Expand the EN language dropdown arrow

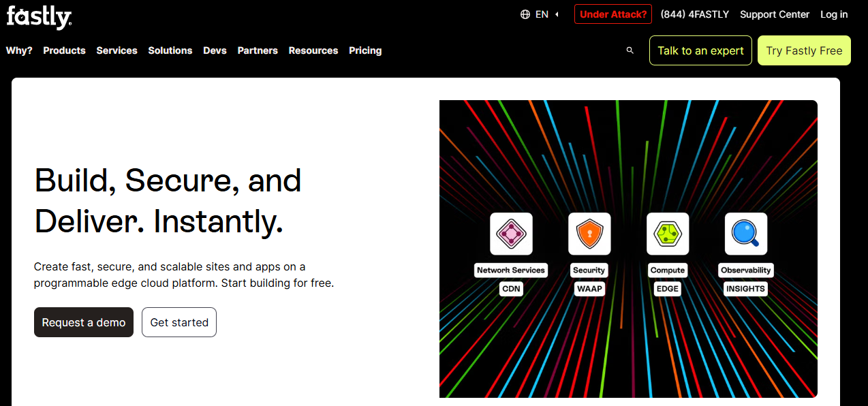(557, 14)
